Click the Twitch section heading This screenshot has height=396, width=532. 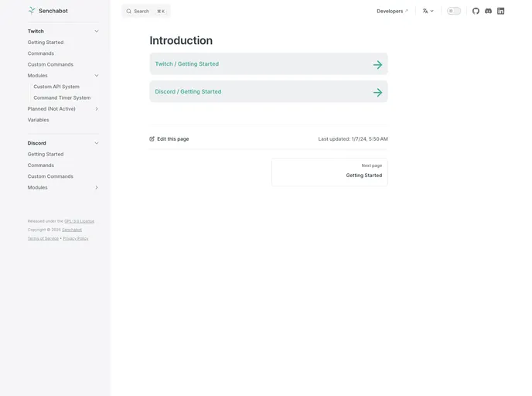[36, 31]
